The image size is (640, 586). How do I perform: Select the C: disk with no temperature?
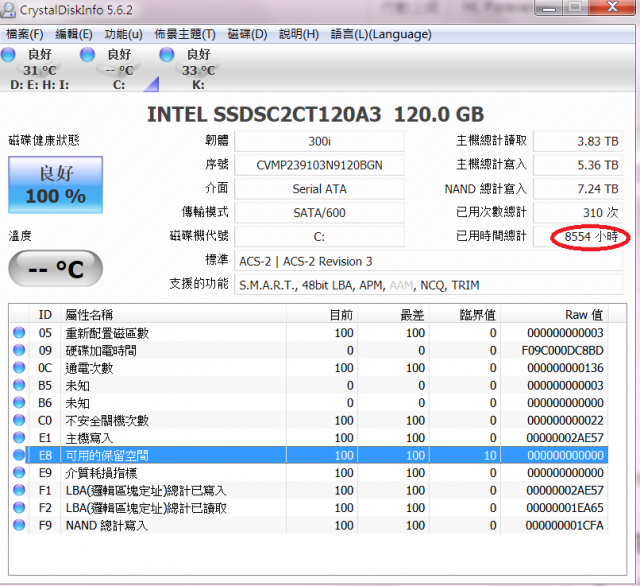point(119,69)
